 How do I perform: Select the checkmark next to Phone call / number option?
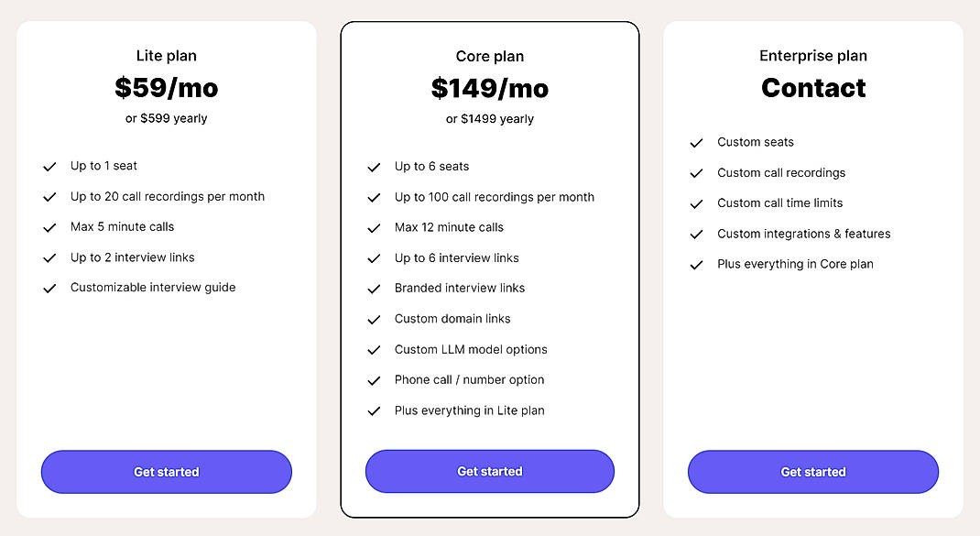pyautogui.click(x=374, y=379)
